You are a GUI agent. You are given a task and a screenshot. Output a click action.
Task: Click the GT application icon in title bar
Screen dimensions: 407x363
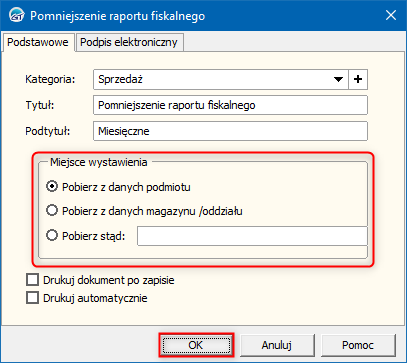click(16, 15)
